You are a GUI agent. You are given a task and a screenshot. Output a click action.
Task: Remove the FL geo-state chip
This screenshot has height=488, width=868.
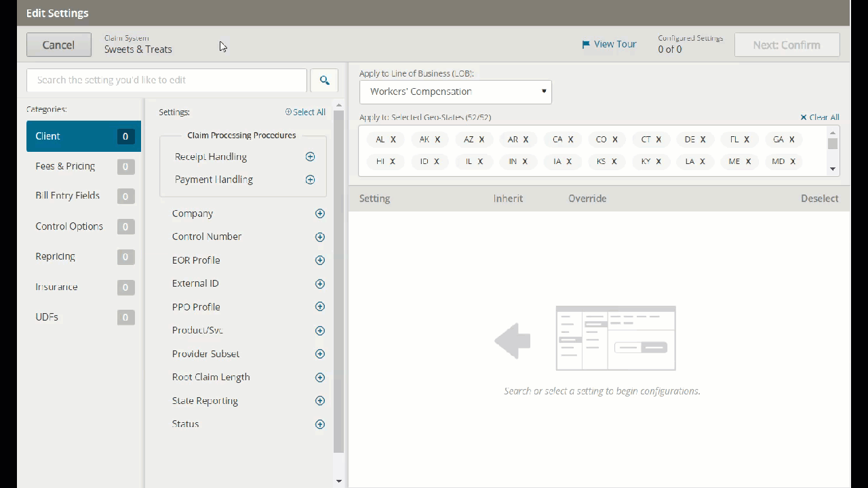point(747,140)
